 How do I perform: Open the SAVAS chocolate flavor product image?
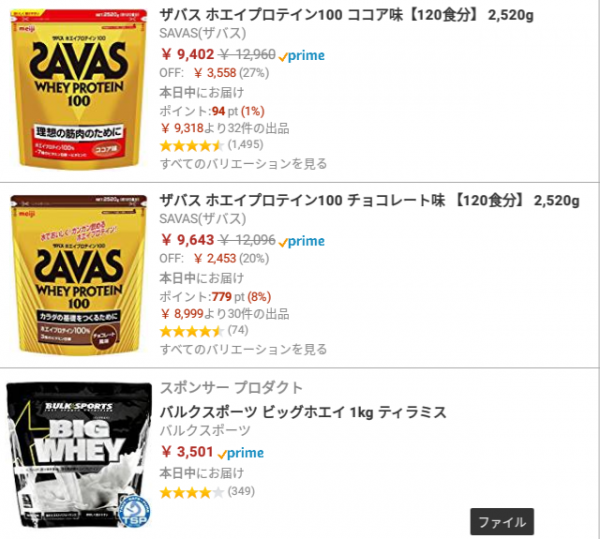coord(78,275)
